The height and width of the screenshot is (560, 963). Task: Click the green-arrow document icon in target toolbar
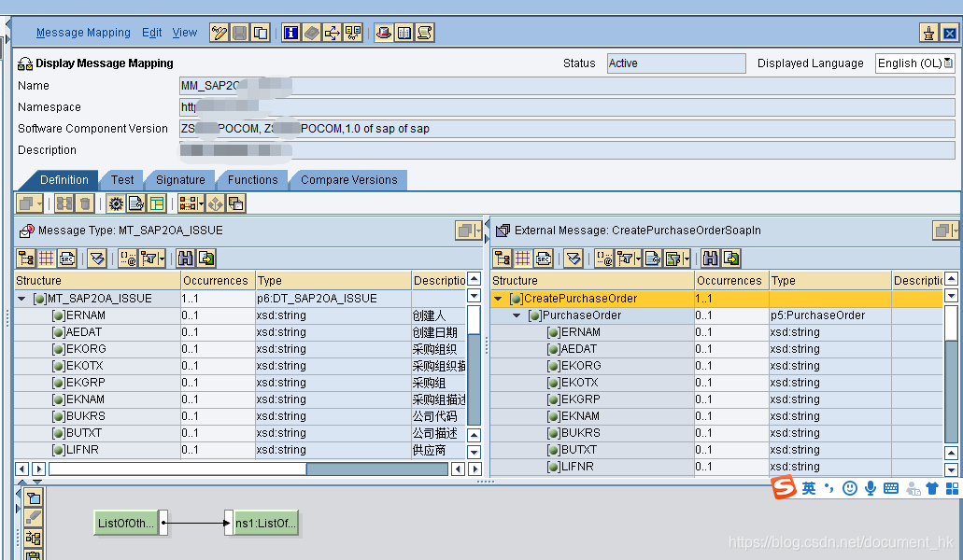731,259
